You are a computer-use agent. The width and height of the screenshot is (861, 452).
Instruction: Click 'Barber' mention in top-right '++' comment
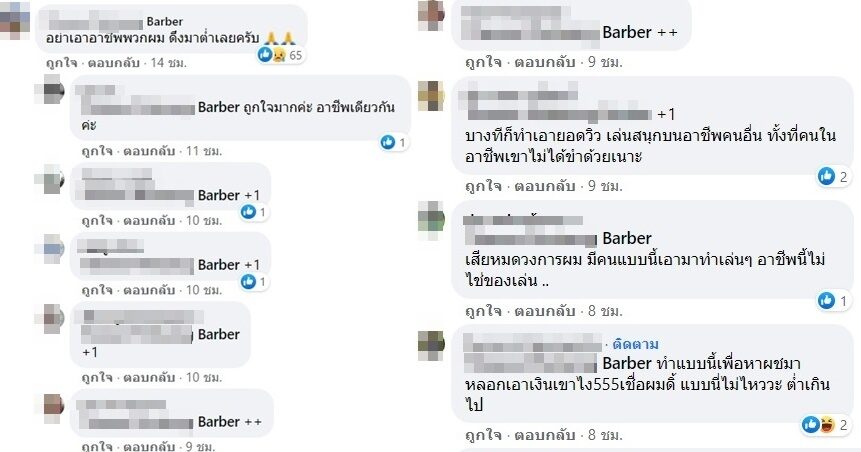click(627, 32)
